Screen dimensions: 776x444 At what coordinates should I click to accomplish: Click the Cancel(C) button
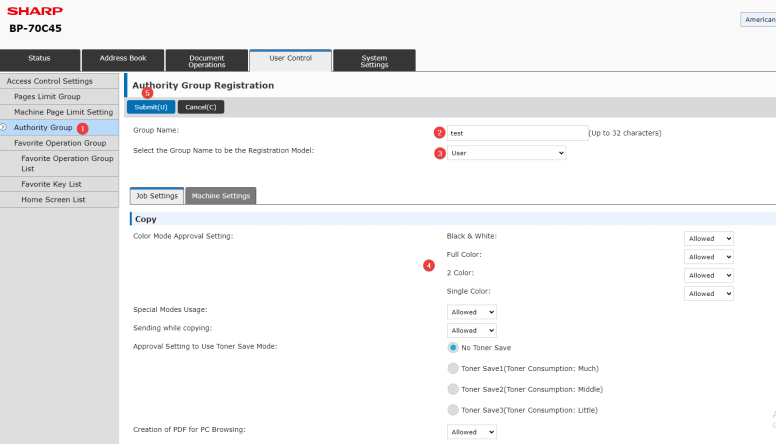[x=201, y=106]
